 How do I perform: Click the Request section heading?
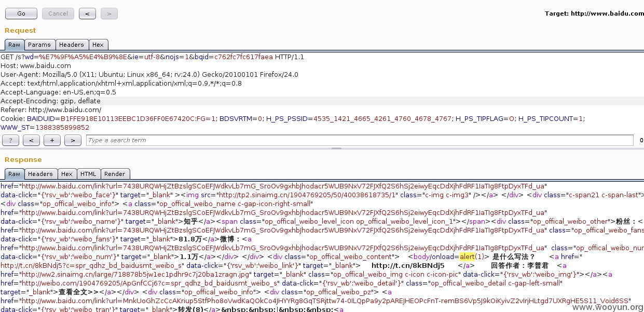tap(21, 30)
